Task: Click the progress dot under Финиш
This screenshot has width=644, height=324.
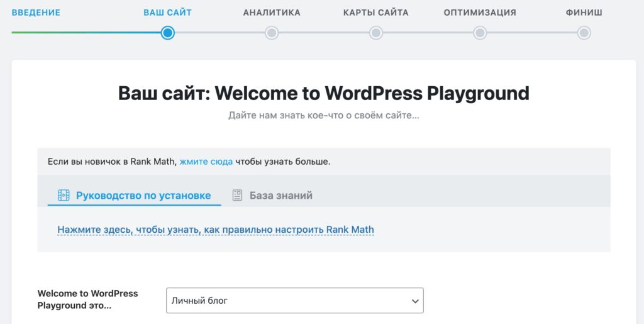Action: (x=584, y=33)
